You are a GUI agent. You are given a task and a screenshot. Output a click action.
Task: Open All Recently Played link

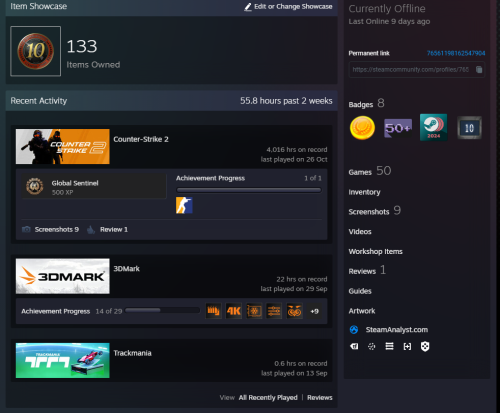pos(268,397)
